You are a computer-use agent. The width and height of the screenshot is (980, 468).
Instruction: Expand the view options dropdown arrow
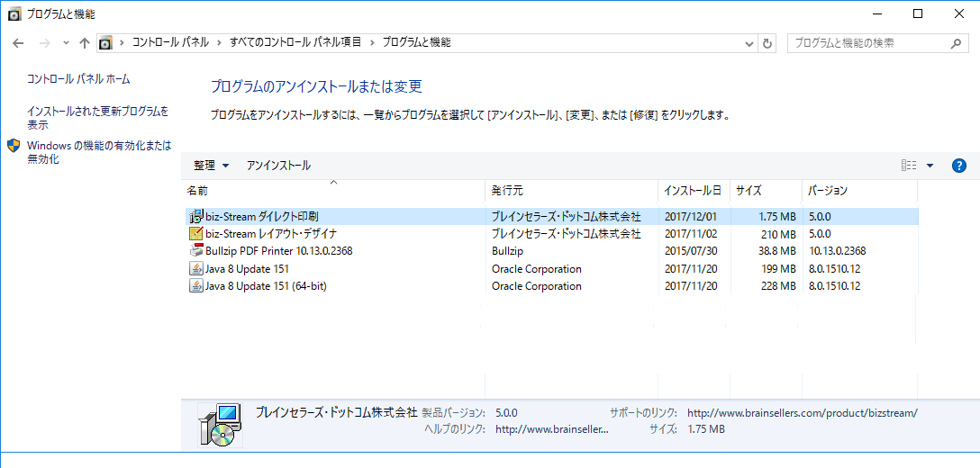tap(930, 166)
